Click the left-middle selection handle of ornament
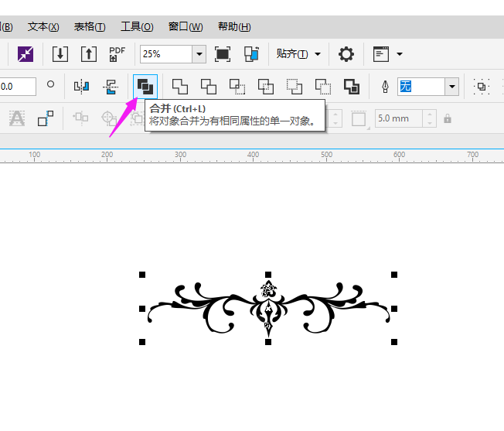The height and width of the screenshot is (431, 504). point(142,309)
